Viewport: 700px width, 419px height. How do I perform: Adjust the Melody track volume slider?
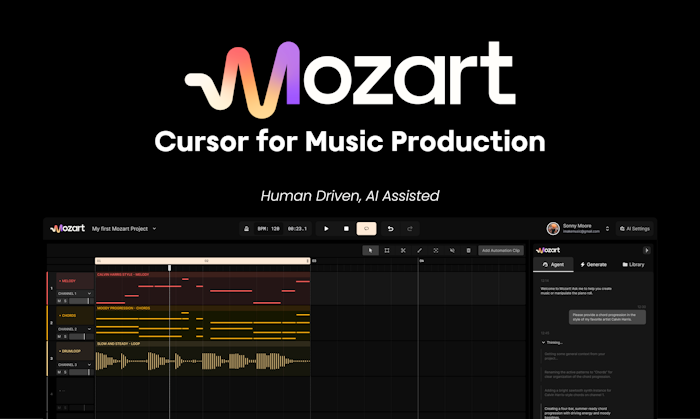click(81, 301)
